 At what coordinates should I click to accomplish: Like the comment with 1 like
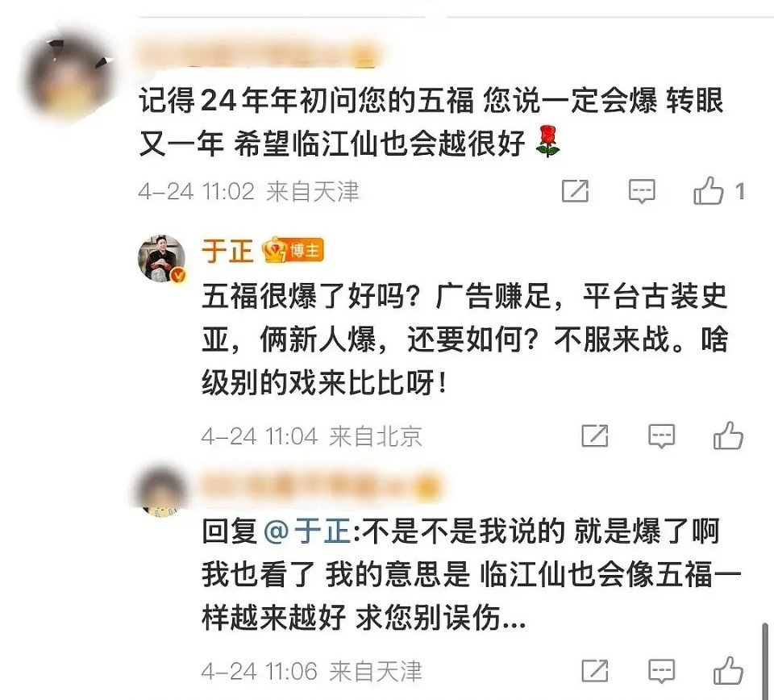[709, 190]
